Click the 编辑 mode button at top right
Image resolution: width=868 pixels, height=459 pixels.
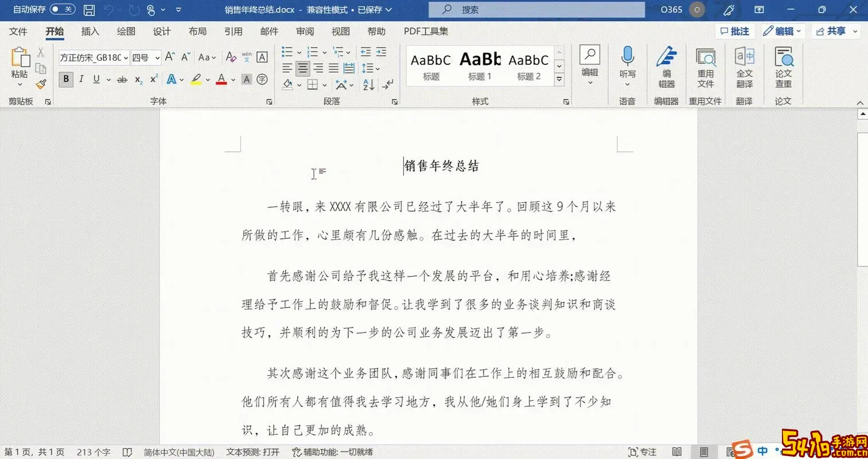[x=783, y=31]
